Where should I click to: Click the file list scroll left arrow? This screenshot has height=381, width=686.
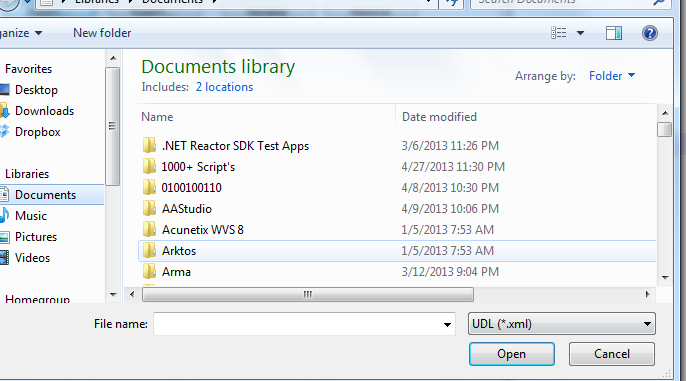coord(132,294)
